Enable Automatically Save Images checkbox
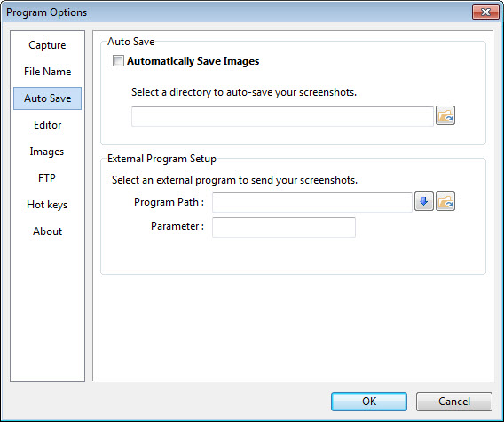Viewport: 504px width, 422px height. (x=118, y=60)
